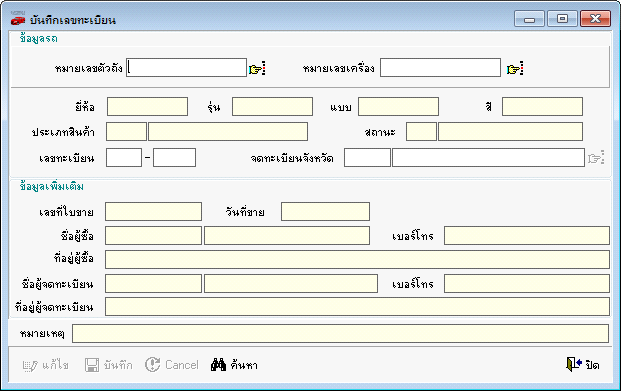Image resolution: width=621 pixels, height=391 pixels.
Task: Click the ชื่อผู้จดทะเบียน registrant code field
Action: tap(153, 284)
